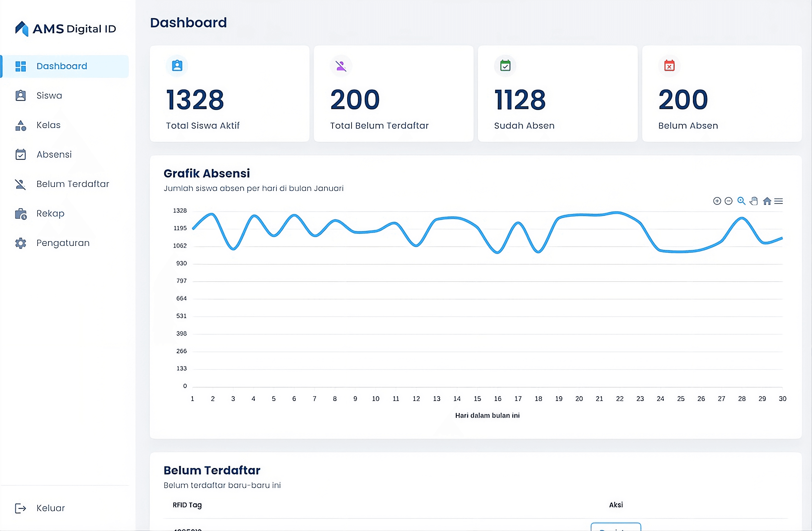
Task: Reset the chart view with the home icon
Action: (x=767, y=201)
